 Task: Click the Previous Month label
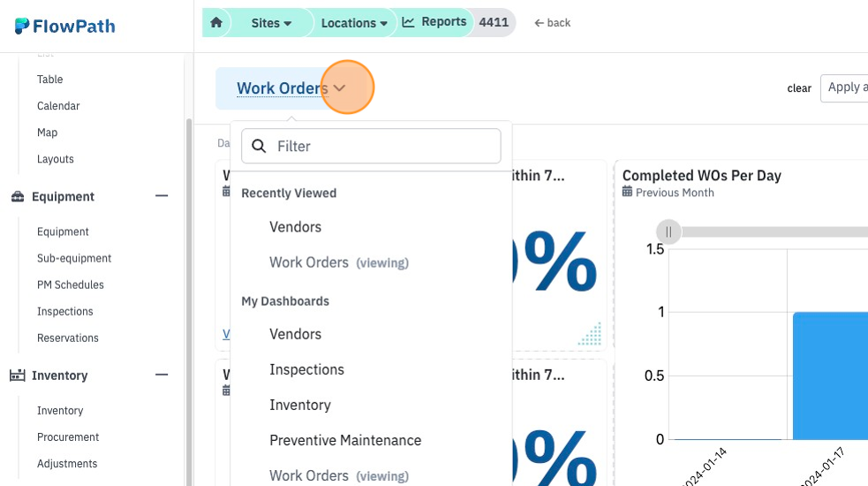pyautogui.click(x=675, y=193)
